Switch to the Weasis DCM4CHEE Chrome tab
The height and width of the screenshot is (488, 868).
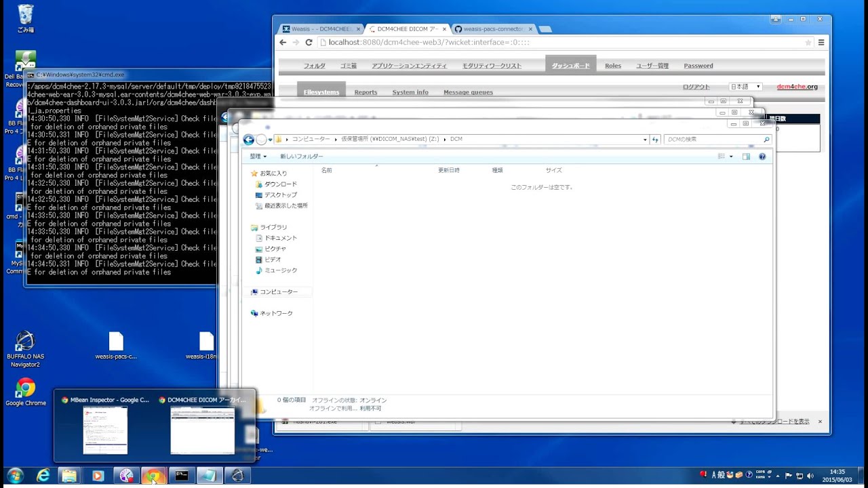click(x=321, y=29)
